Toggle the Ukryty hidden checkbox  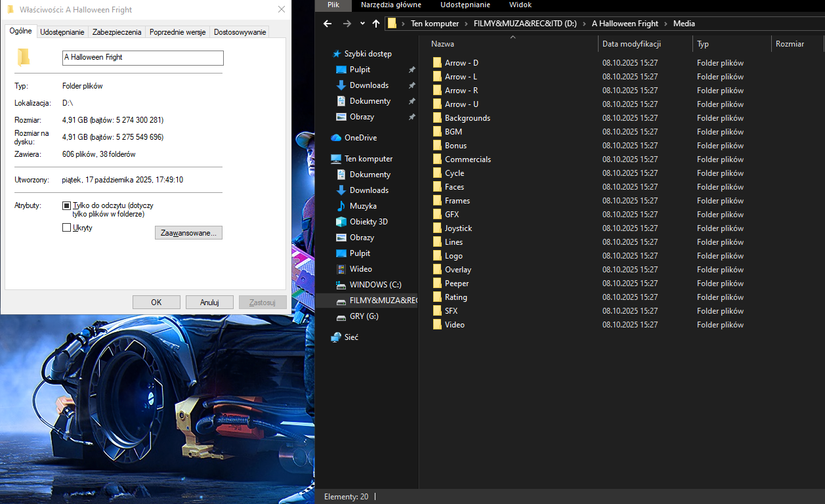pyautogui.click(x=66, y=228)
